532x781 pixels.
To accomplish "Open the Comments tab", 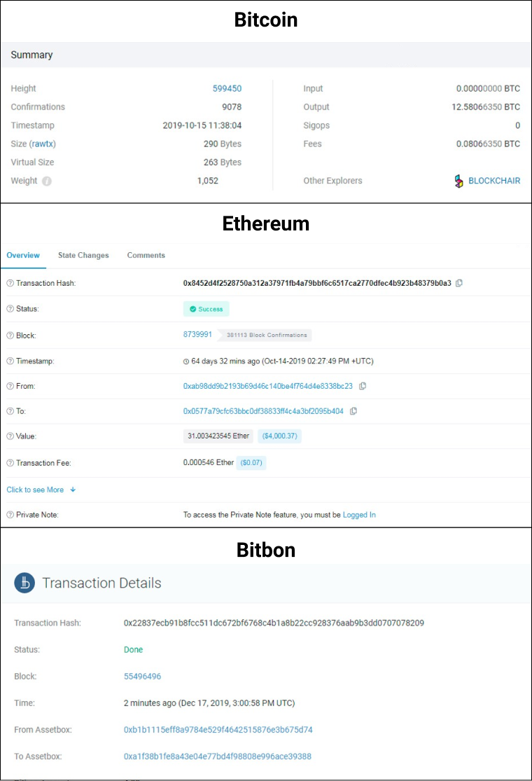I will coord(146,255).
